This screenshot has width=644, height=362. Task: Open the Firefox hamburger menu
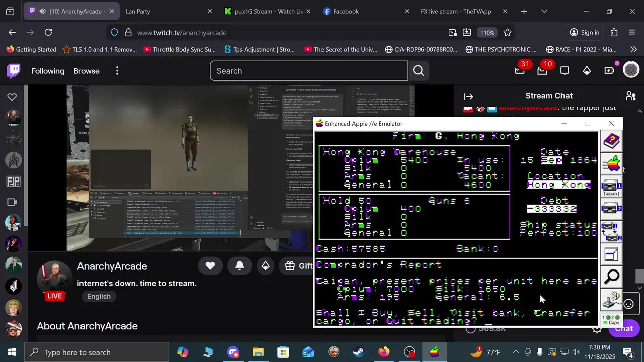click(x=632, y=32)
